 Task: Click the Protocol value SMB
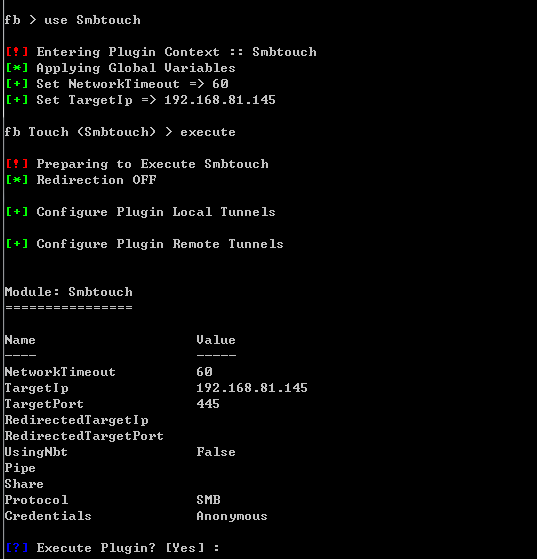(x=208, y=500)
